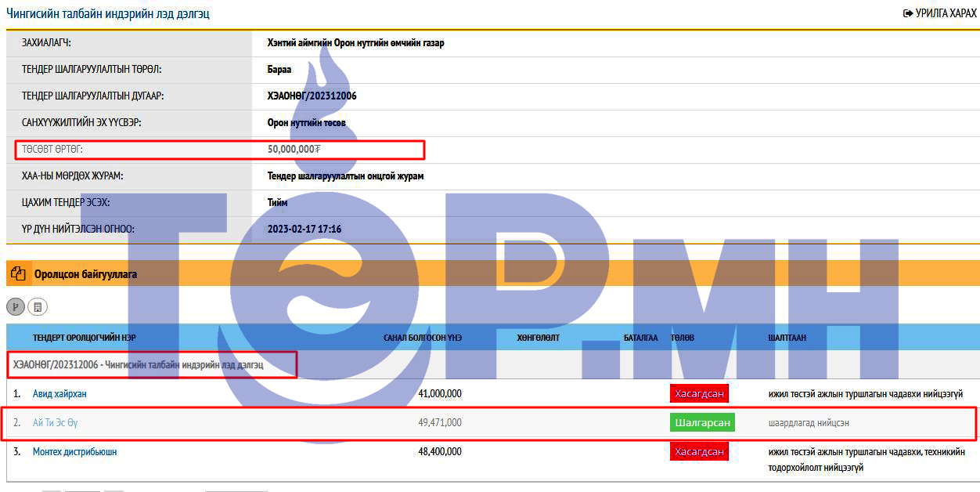
Task: Click the Хасагдсан badge for Монтех дистрибьюшн
Action: (699, 452)
